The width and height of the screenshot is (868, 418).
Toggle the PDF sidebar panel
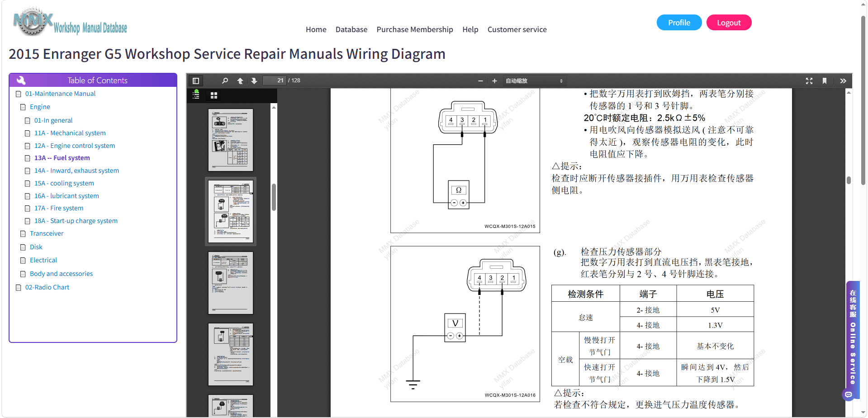[196, 81]
